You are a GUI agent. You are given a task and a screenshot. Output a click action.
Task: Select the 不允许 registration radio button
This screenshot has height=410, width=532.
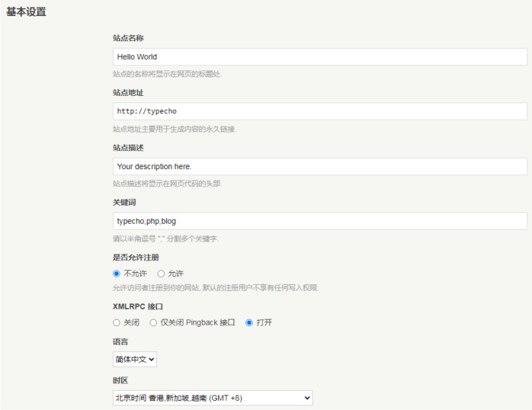116,274
